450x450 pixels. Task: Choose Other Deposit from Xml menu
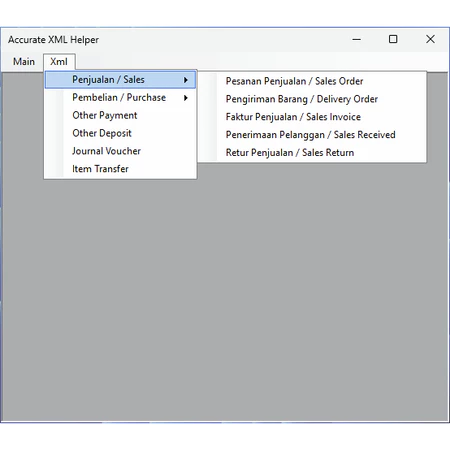tap(120, 133)
